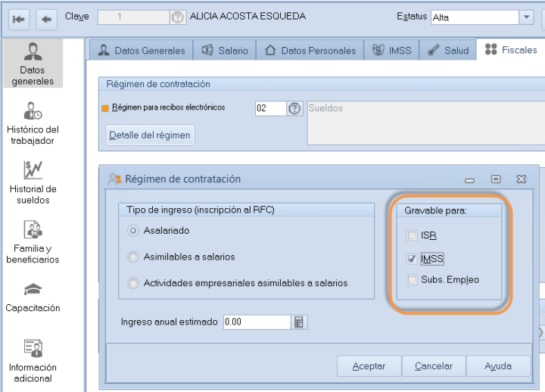Click the Aceptar button

[x=369, y=366]
